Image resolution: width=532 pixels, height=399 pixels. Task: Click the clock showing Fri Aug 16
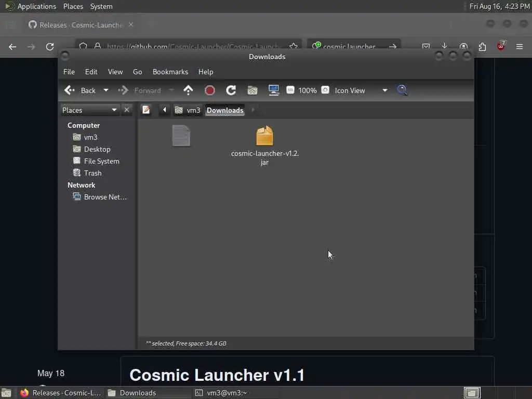499,6
